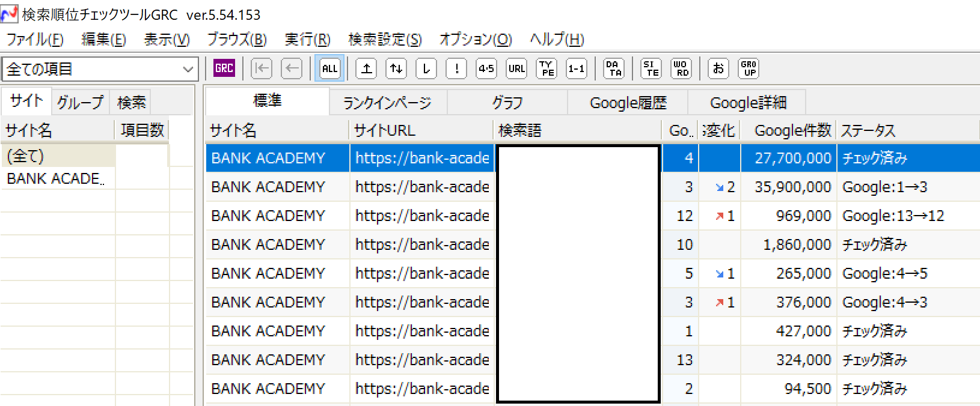This screenshot has height=406, width=980.
Task: Open the 編集(E) menu
Action: pos(103,40)
